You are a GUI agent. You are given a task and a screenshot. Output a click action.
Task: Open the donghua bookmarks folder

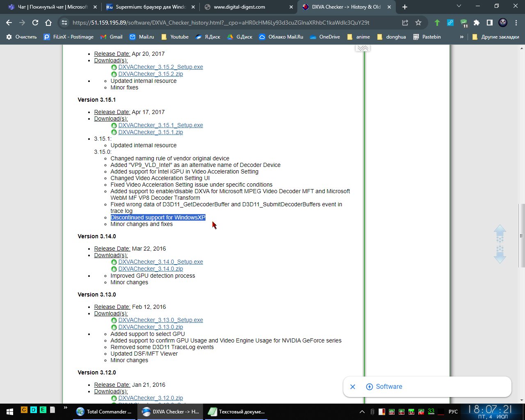[x=391, y=37]
